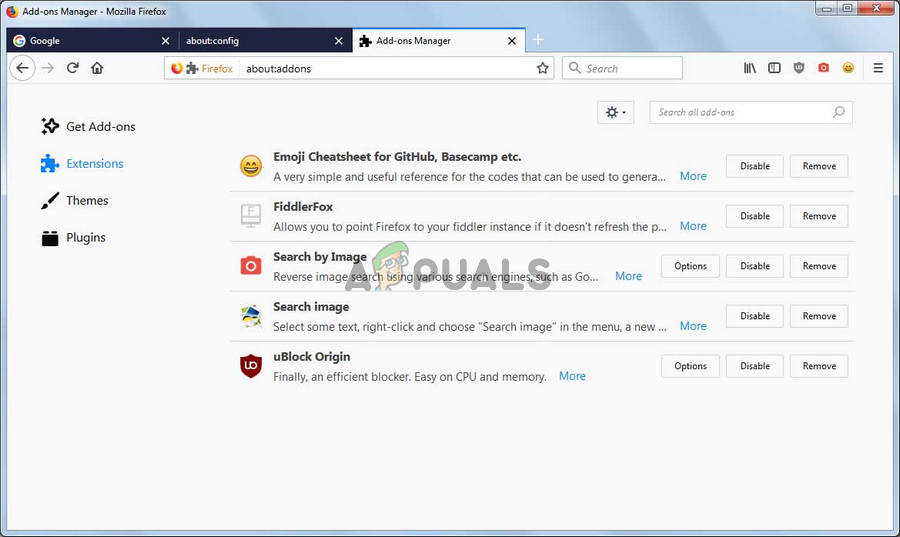Screen dimensions: 900x537
Task: Reload the current page
Action: (72, 68)
